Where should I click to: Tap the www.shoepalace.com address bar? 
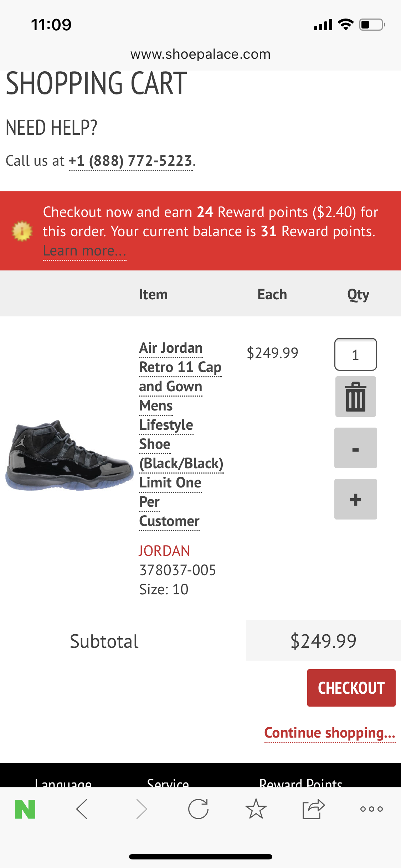coord(200,54)
